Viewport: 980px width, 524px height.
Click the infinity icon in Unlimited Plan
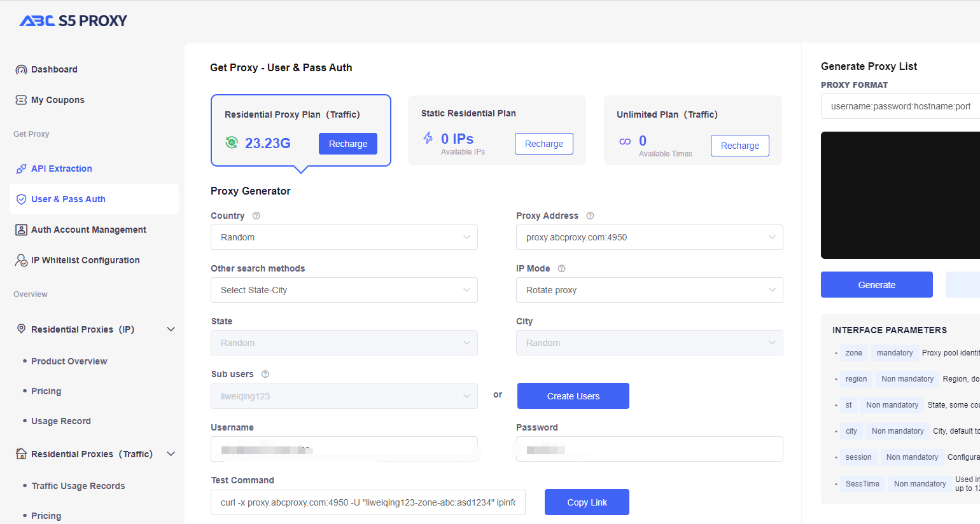[625, 141]
